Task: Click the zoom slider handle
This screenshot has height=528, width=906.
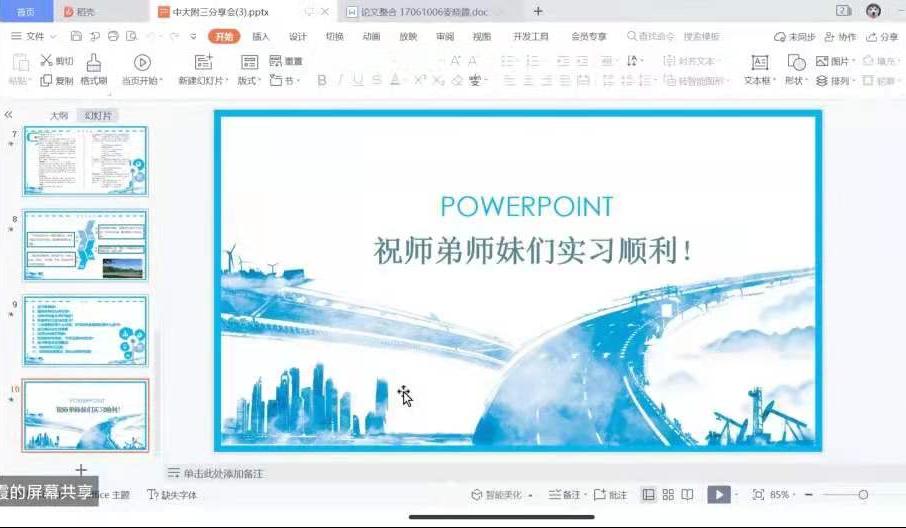Action: click(x=863, y=495)
